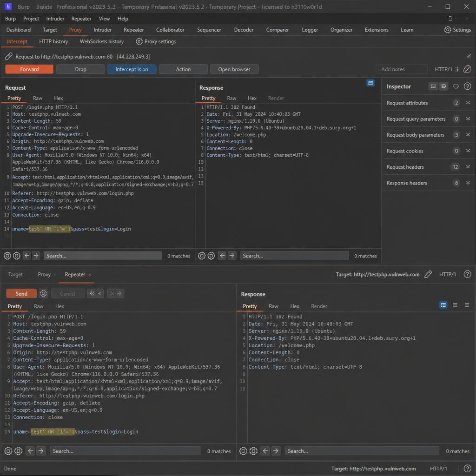Toggle the Intercept is on button
This screenshot has height=476, width=476.
point(132,69)
